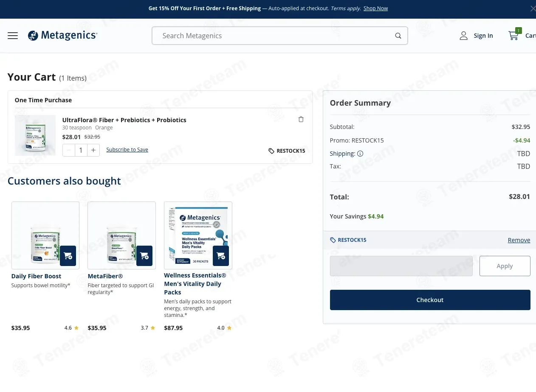Click the RESTOCK15 tag in Order Summary

348,240
